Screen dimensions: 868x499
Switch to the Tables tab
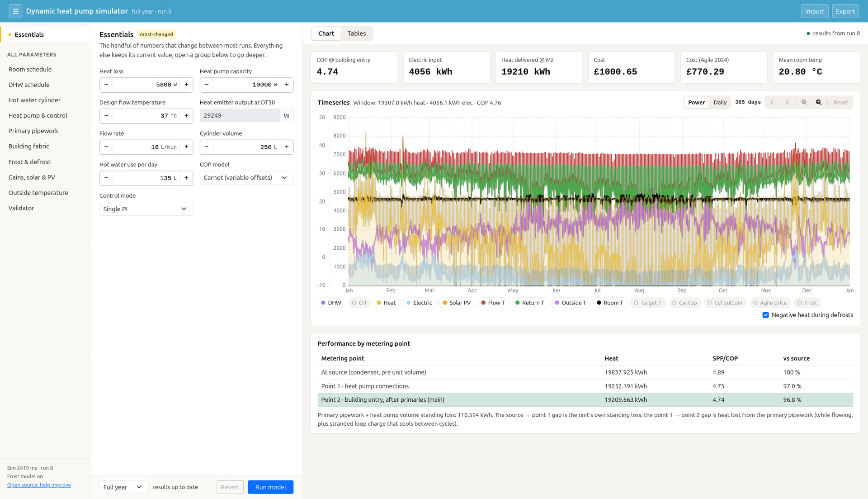pyautogui.click(x=356, y=33)
